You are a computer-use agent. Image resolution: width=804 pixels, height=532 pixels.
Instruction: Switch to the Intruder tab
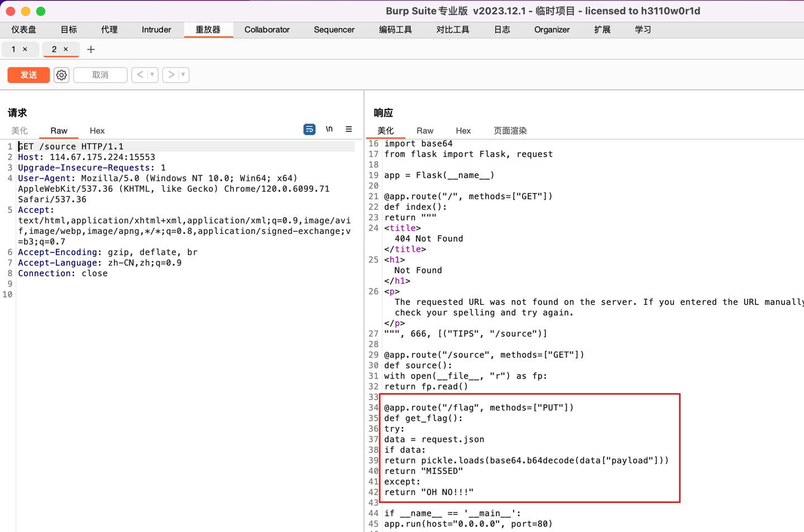coord(156,30)
